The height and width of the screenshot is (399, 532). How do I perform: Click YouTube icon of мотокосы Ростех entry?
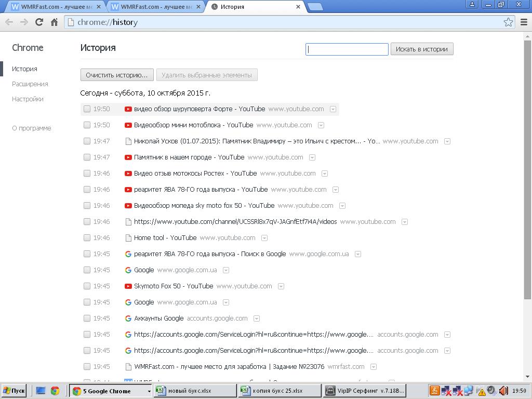[128, 174]
